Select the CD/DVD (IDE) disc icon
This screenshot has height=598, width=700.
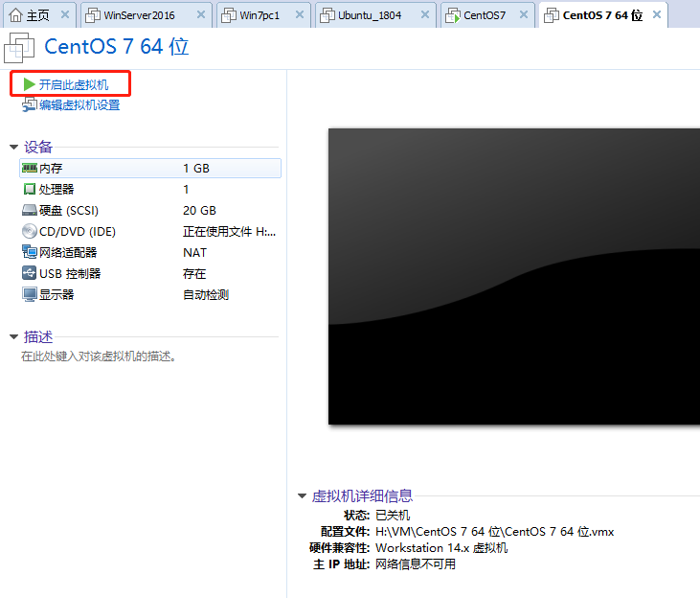[30, 231]
